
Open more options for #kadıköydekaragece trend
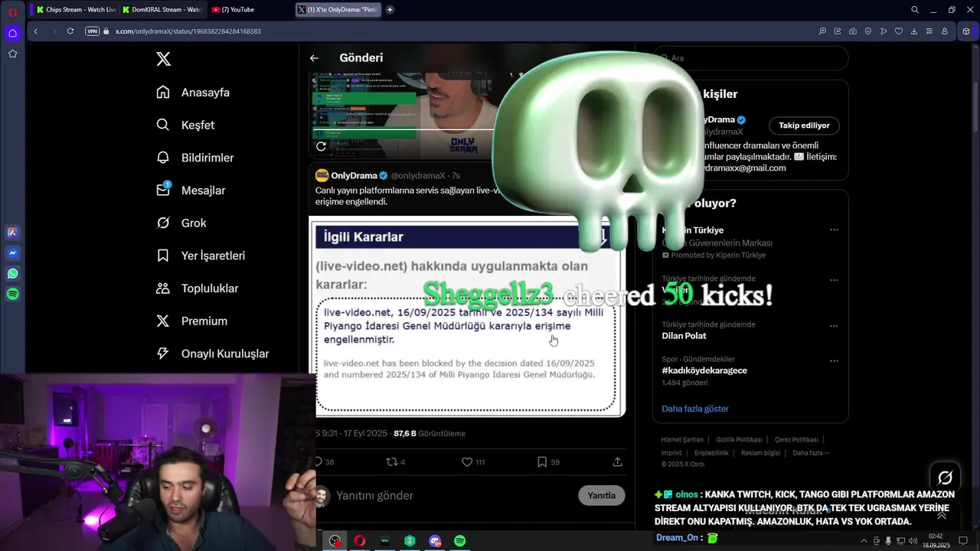(834, 360)
